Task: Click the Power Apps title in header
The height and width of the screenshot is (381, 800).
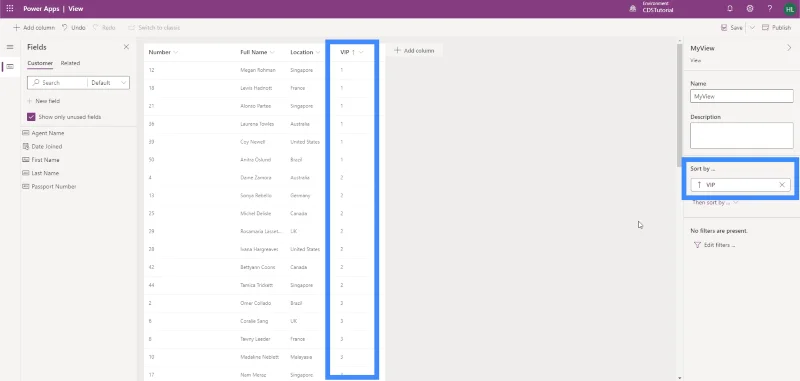Action: (42, 9)
